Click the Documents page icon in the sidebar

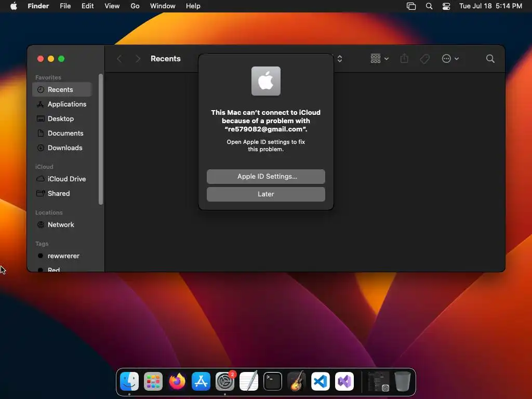(x=41, y=134)
